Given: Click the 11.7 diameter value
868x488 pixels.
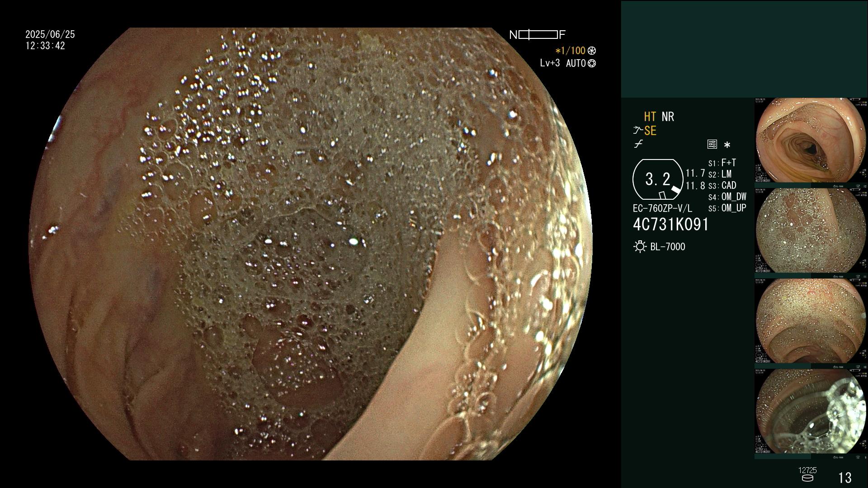Looking at the screenshot, I should (695, 174).
